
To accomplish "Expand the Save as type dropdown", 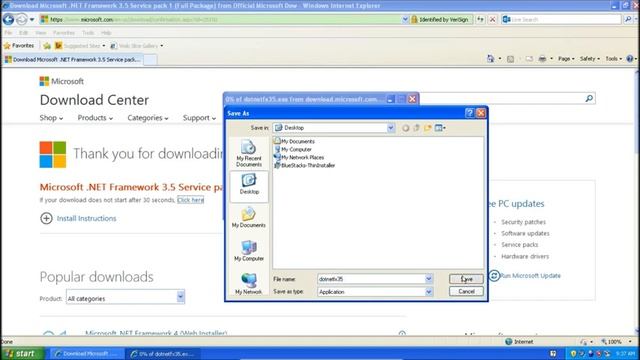I will (429, 292).
